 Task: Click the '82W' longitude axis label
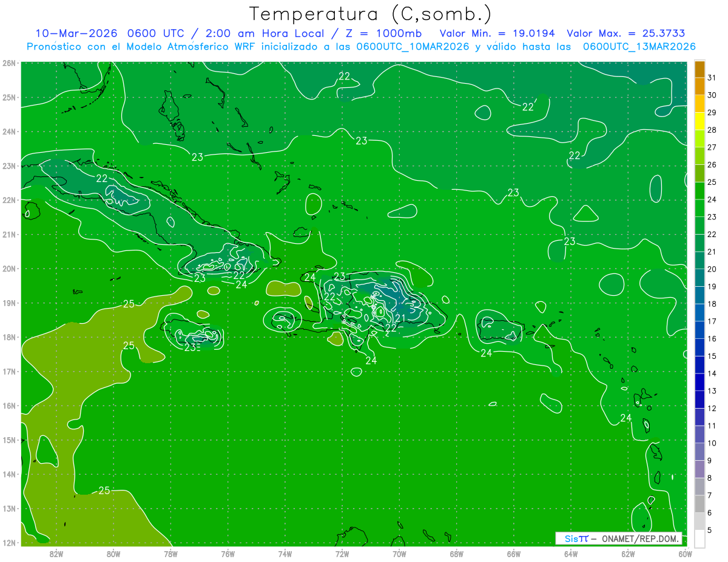(56, 554)
